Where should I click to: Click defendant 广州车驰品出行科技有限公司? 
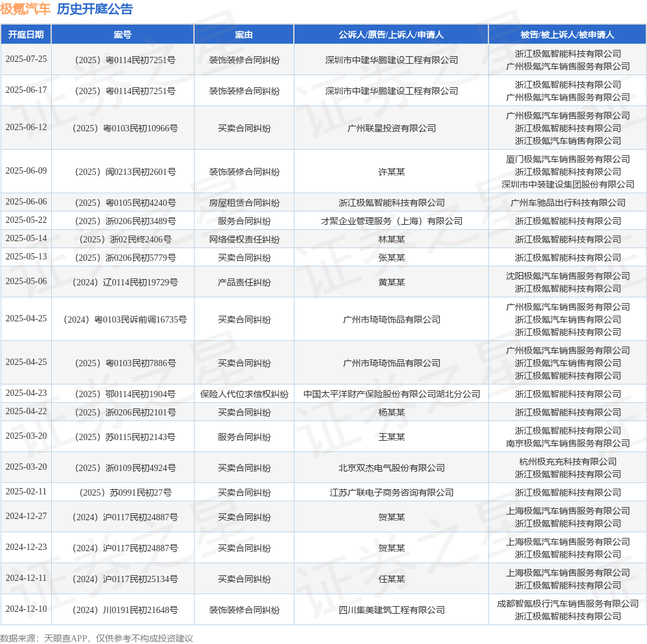pyautogui.click(x=568, y=203)
